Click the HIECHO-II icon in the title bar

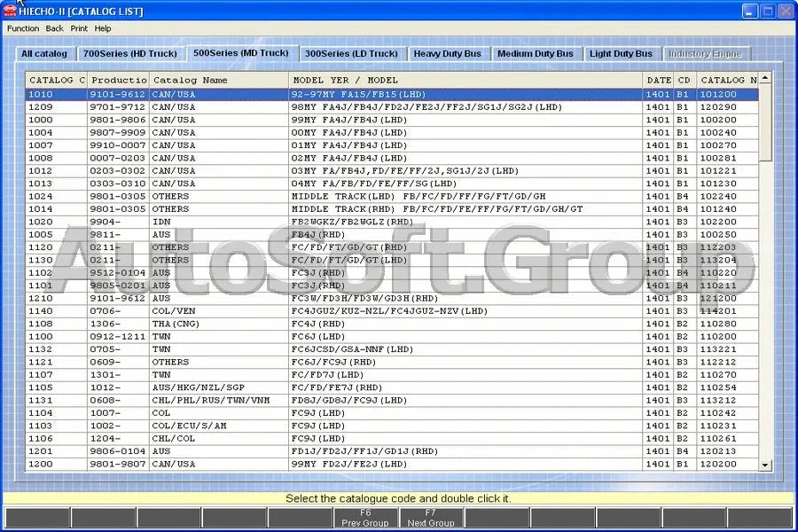[x=11, y=10]
